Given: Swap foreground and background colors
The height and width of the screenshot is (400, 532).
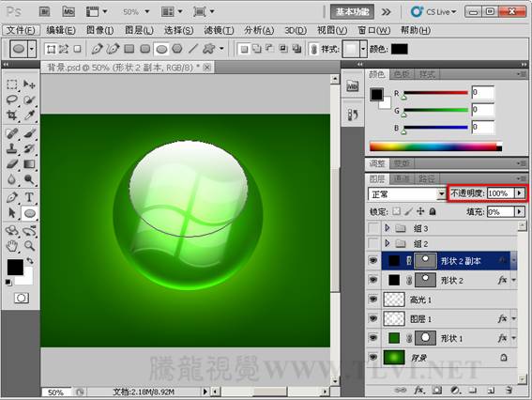Looking at the screenshot, I should click(x=30, y=261).
